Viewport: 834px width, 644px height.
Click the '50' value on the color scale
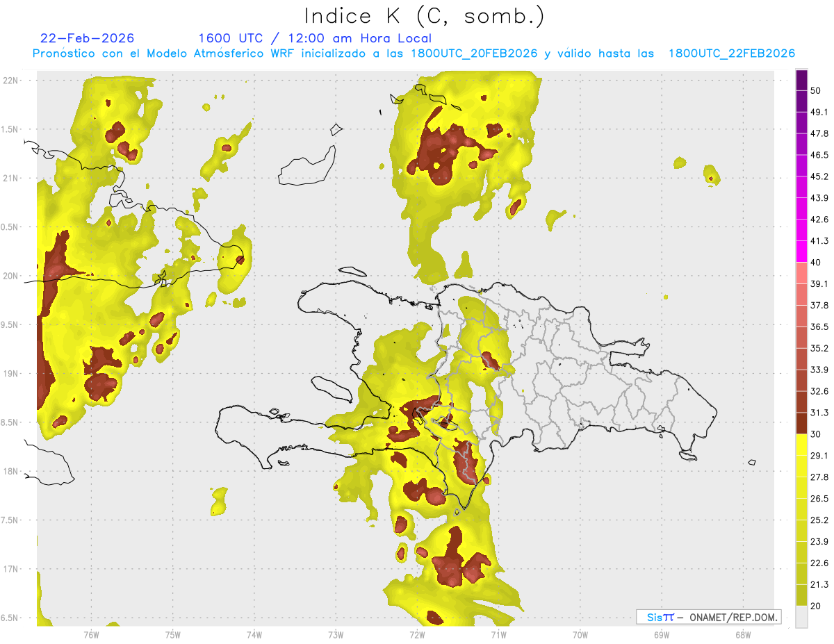[816, 90]
